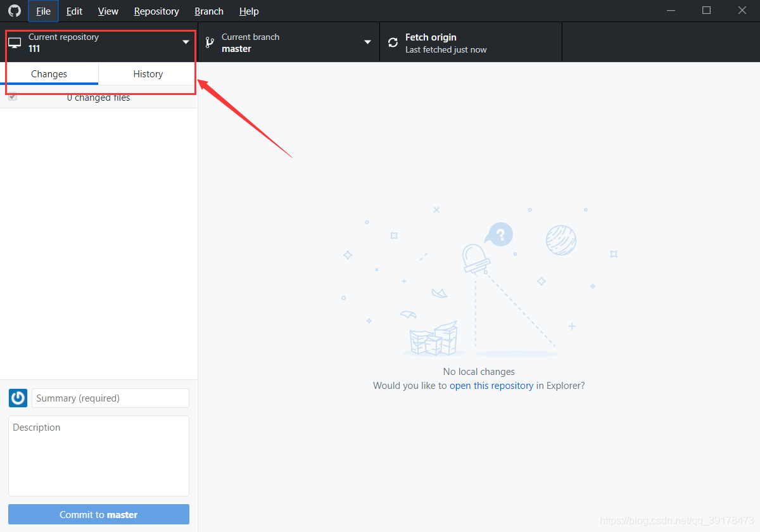Click the git branch icon
Image resolution: width=760 pixels, height=532 pixels.
click(210, 42)
